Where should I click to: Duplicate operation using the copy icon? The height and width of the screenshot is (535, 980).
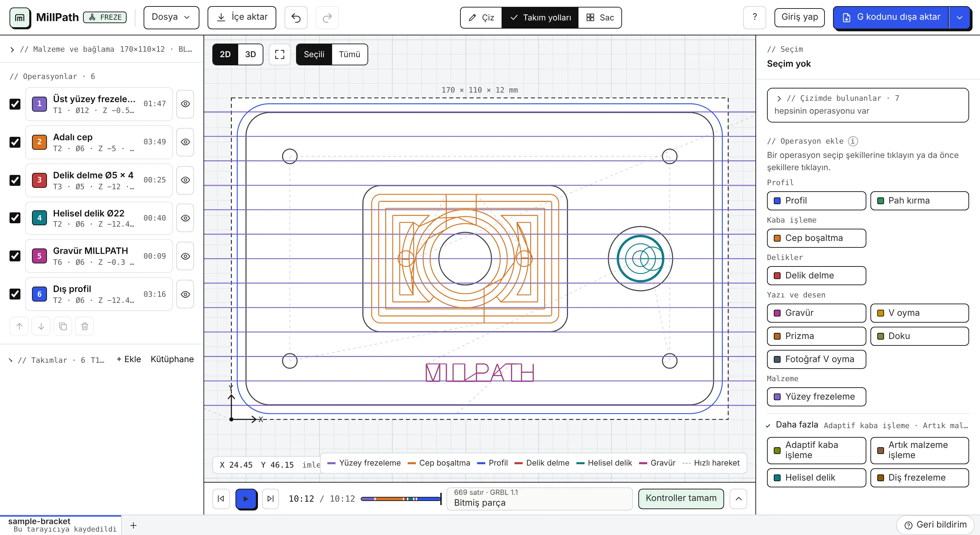click(x=63, y=326)
